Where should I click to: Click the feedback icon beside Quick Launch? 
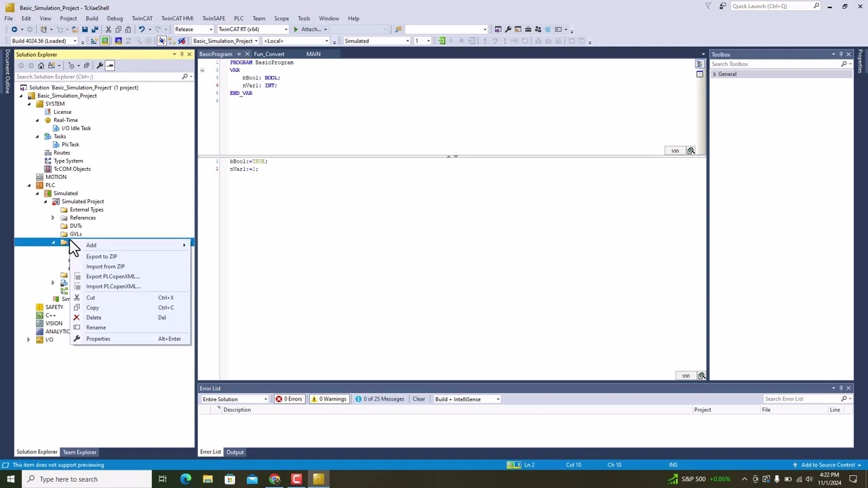point(723,6)
